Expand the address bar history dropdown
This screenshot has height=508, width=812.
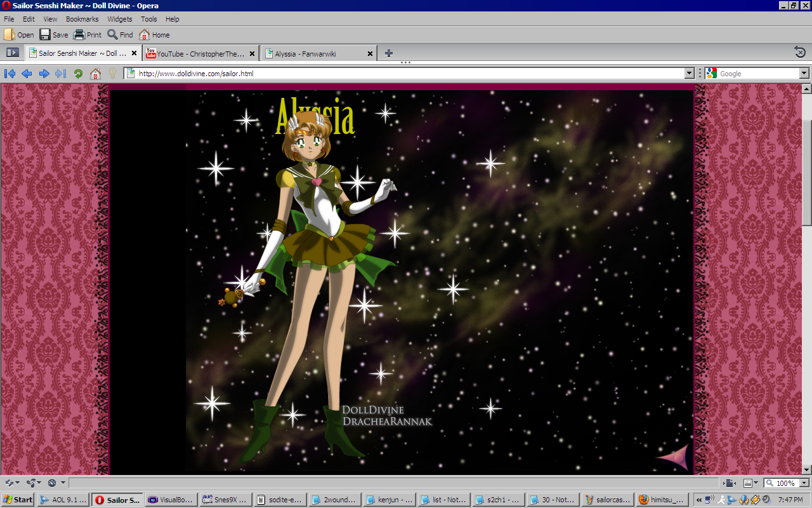pos(690,74)
